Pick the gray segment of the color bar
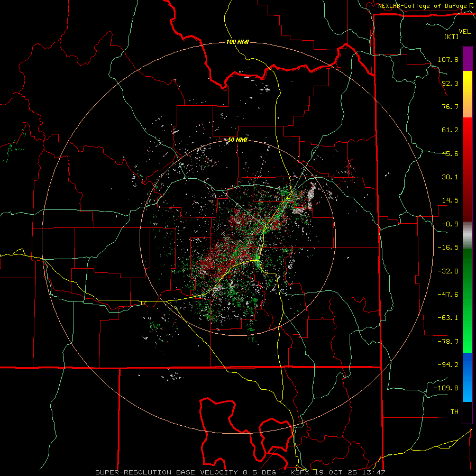This screenshot has height=476, width=476. pyautogui.click(x=467, y=235)
